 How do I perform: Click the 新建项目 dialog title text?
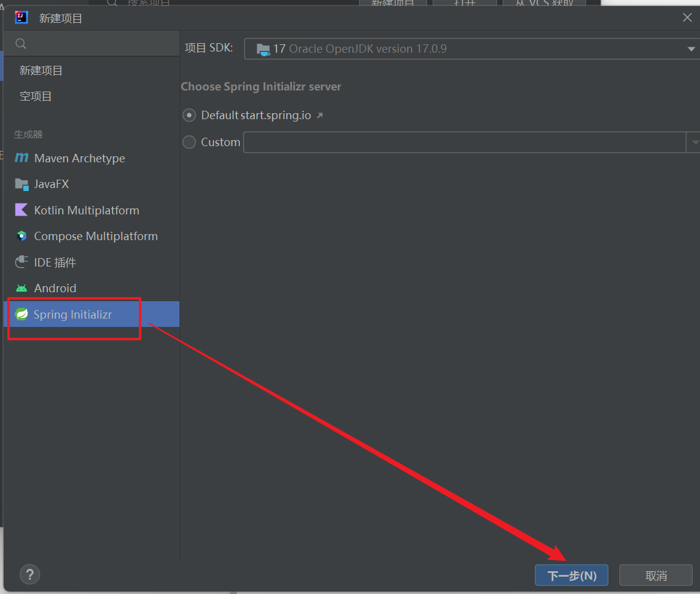[60, 19]
